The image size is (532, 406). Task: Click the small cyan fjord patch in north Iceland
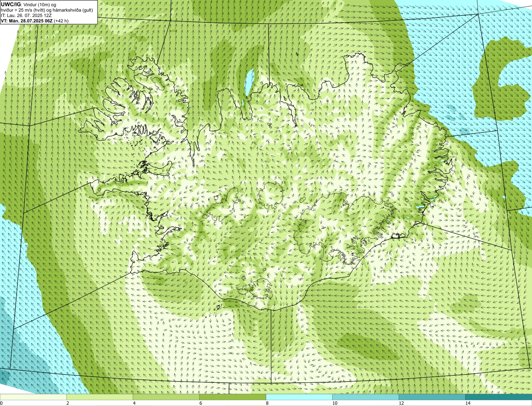click(x=249, y=82)
